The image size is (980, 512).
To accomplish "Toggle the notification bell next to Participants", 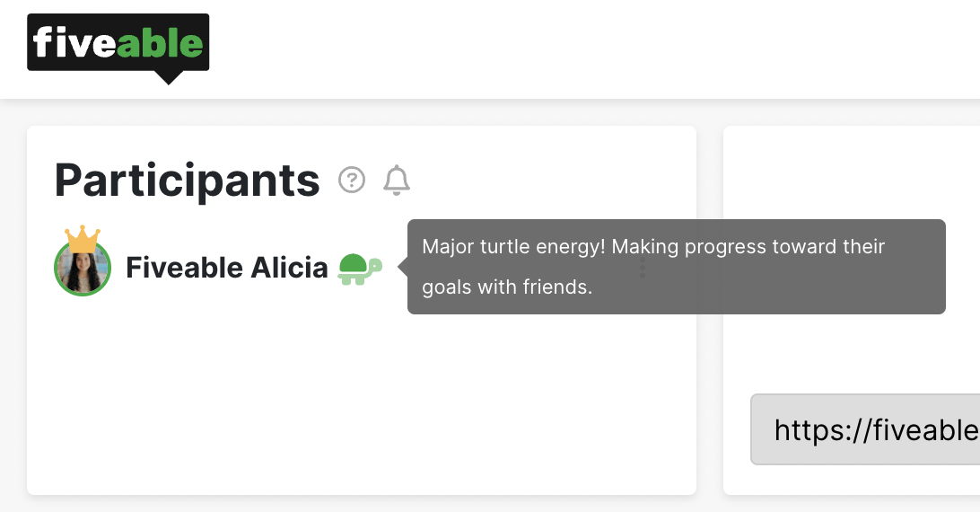I will [397, 181].
